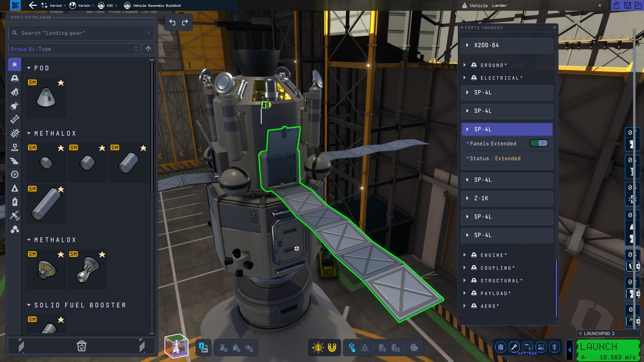Toggle the favorite star on pod part
This screenshot has height=362, width=644.
[61, 83]
